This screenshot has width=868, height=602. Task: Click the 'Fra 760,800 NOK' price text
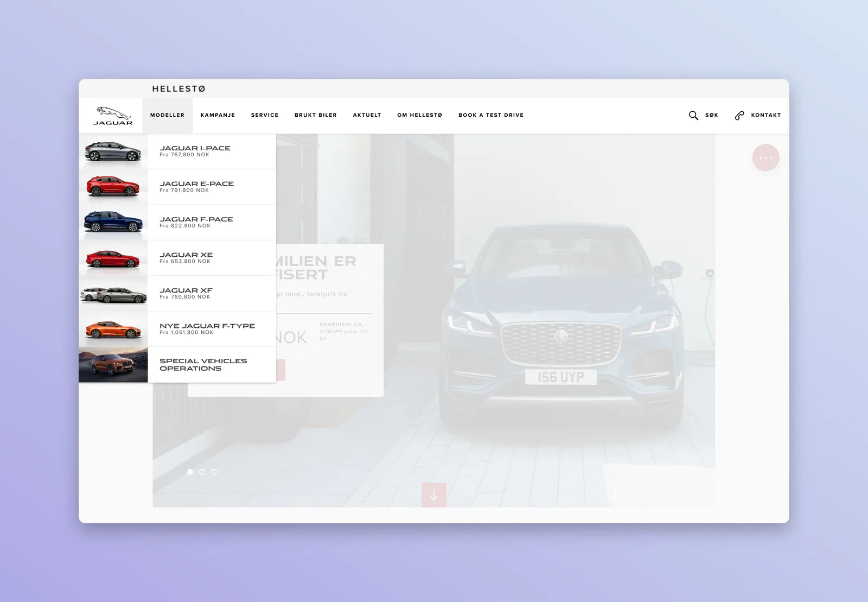[x=185, y=297]
